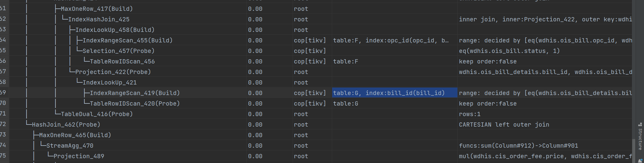
Task: Click the TableRowIDScan_420(Probe) row
Action: click(135, 104)
